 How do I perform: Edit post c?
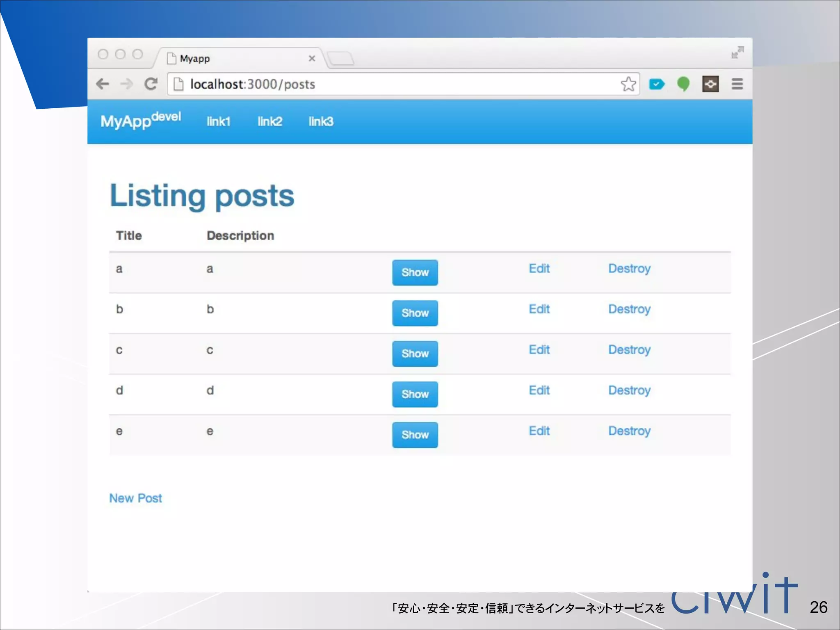539,350
